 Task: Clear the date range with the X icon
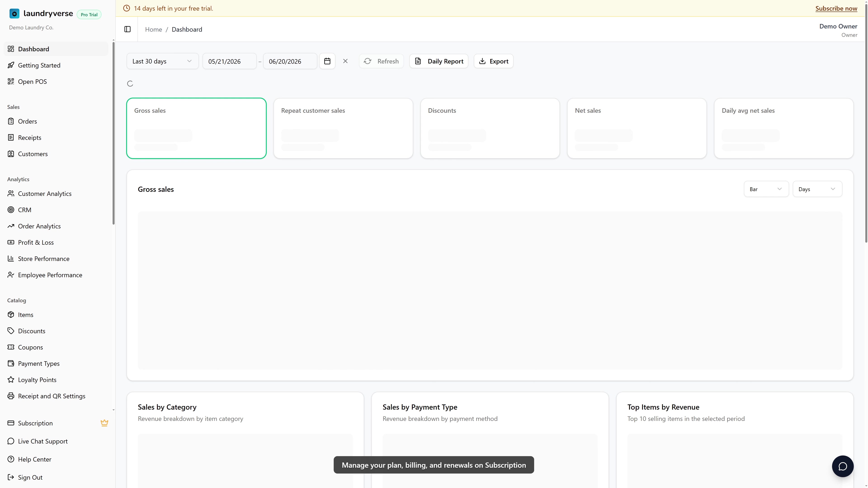pos(345,61)
